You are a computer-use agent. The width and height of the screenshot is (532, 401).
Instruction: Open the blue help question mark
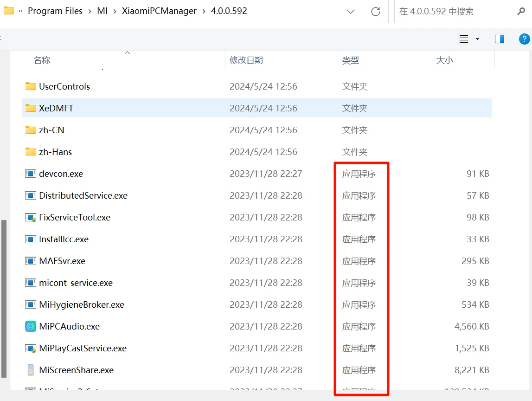click(524, 39)
